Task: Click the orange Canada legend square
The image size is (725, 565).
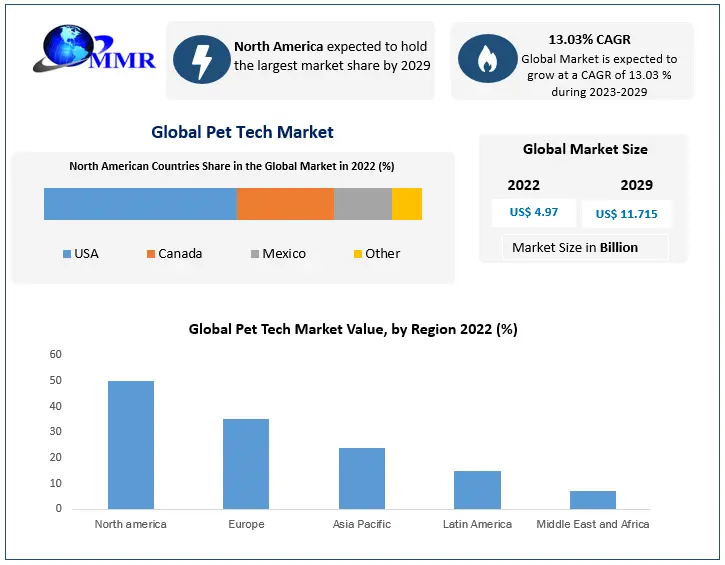Action: pyautogui.click(x=150, y=254)
